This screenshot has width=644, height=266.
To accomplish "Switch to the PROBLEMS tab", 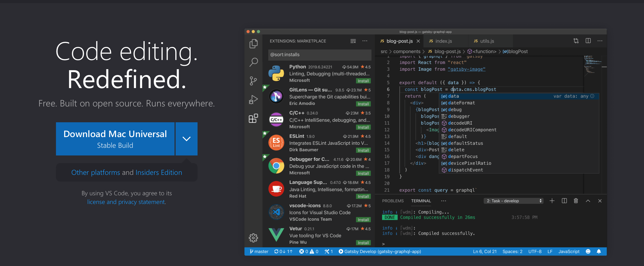I will [x=393, y=201].
